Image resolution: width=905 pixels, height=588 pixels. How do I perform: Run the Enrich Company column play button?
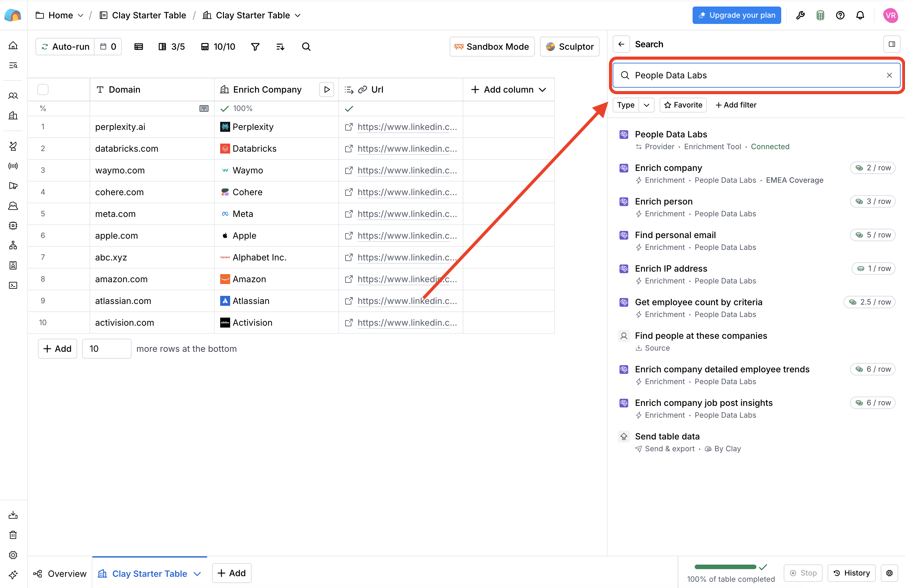coord(326,89)
